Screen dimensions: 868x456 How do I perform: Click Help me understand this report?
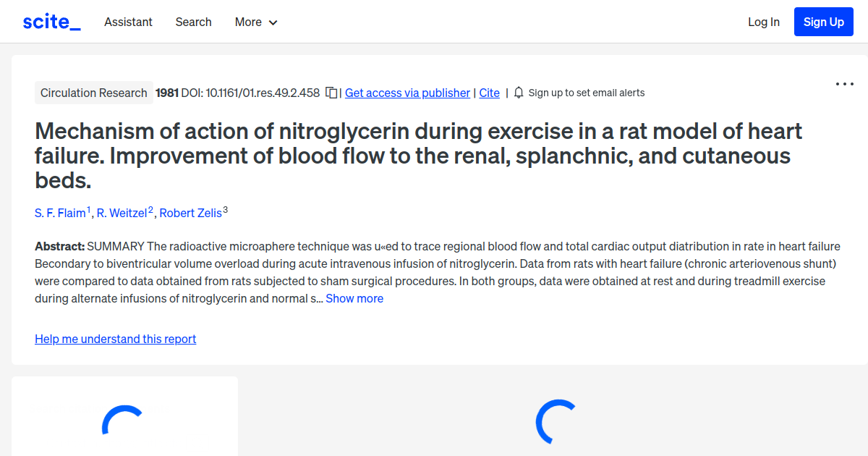(x=115, y=339)
